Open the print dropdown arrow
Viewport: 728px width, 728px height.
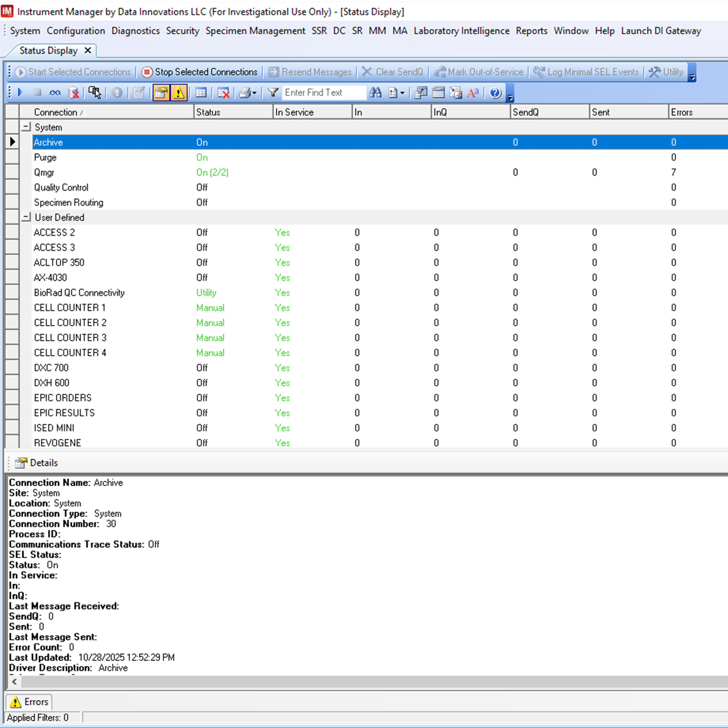(254, 93)
